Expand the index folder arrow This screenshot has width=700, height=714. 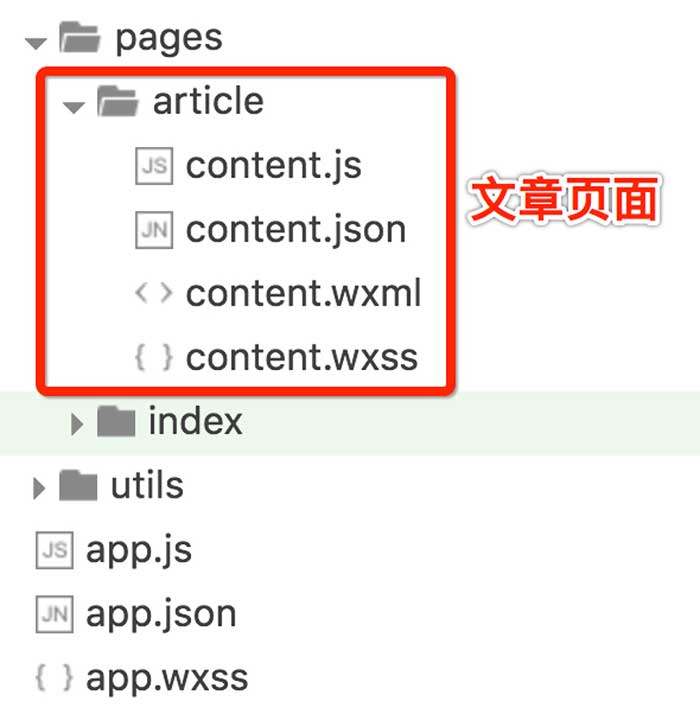(x=77, y=424)
